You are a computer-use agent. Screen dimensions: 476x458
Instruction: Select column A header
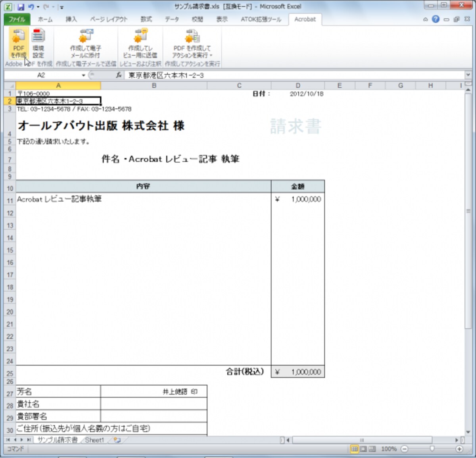[58, 85]
